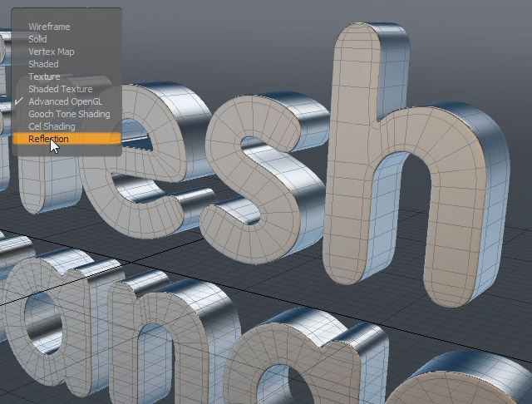Select checked Advanced OpenGL entry

(x=66, y=101)
